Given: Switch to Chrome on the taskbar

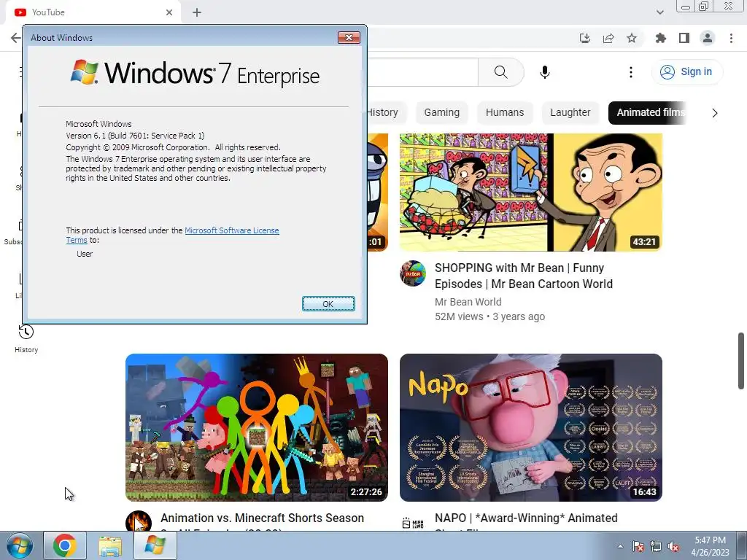Looking at the screenshot, I should point(65,545).
